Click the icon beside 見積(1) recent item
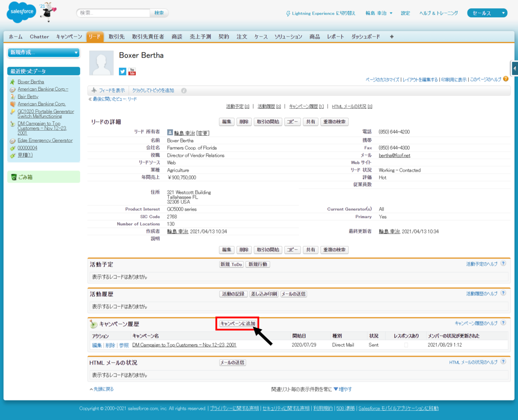The width and height of the screenshot is (518, 420). (13, 155)
